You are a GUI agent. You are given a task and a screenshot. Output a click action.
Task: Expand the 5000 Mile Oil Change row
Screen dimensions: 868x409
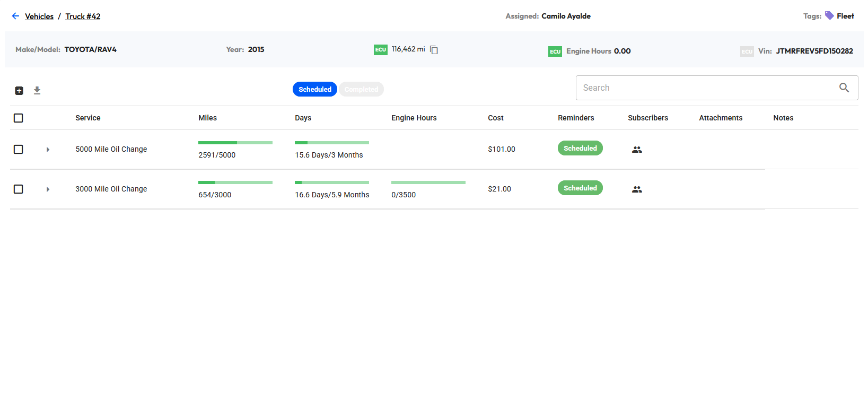click(48, 150)
